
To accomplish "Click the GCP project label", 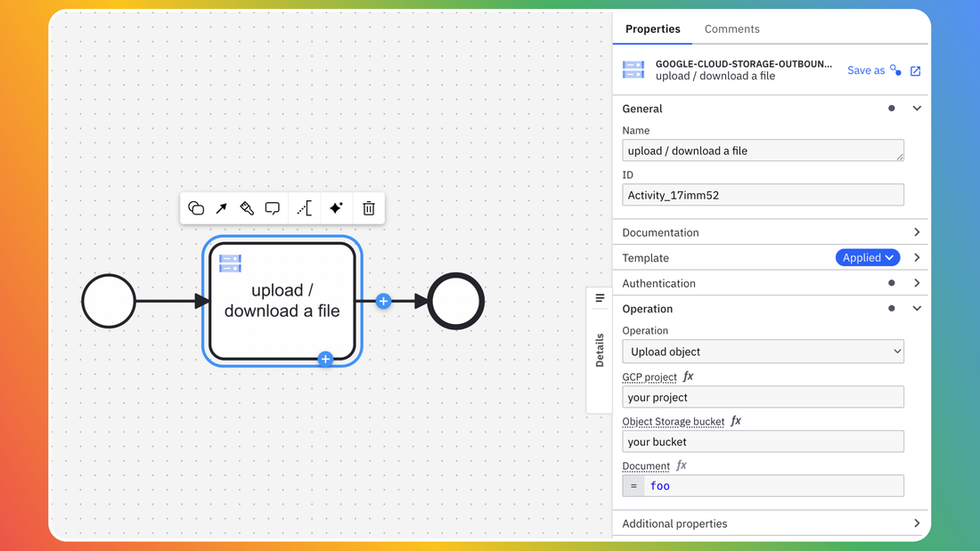I will [649, 377].
